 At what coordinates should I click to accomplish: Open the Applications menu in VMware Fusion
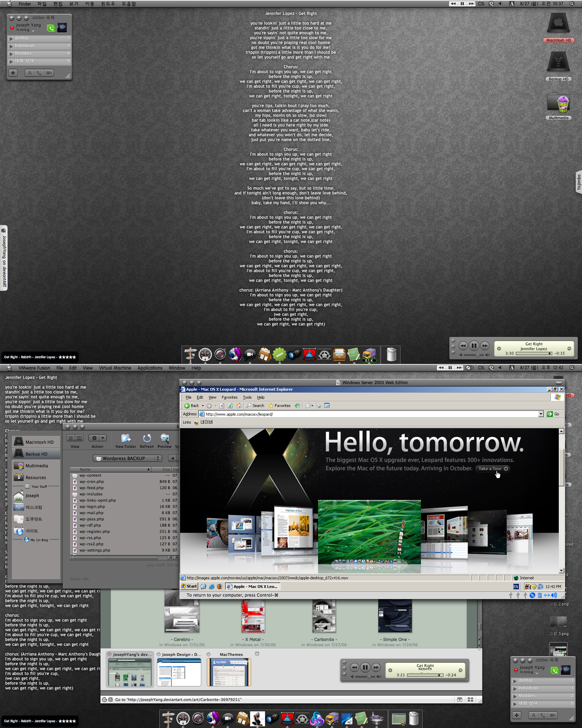[x=150, y=368]
